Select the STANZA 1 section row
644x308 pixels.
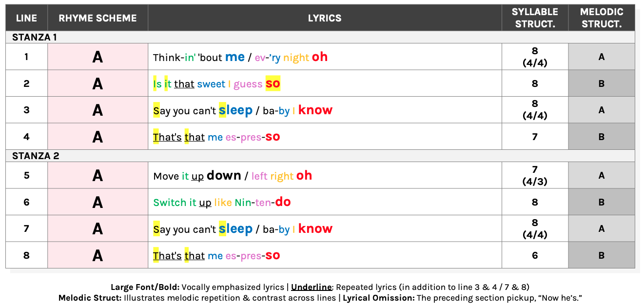click(x=320, y=37)
